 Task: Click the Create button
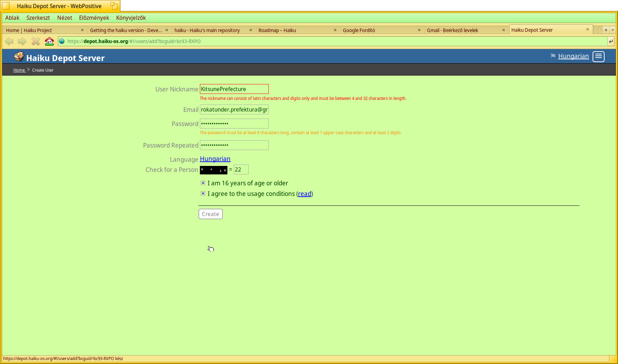click(210, 214)
